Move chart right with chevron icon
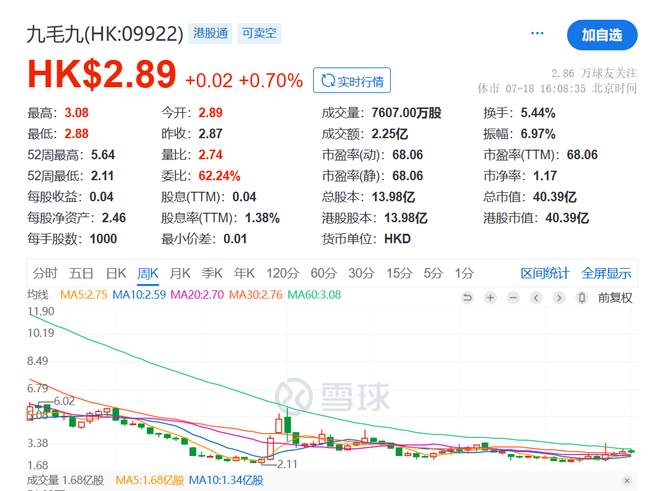 pos(559,298)
